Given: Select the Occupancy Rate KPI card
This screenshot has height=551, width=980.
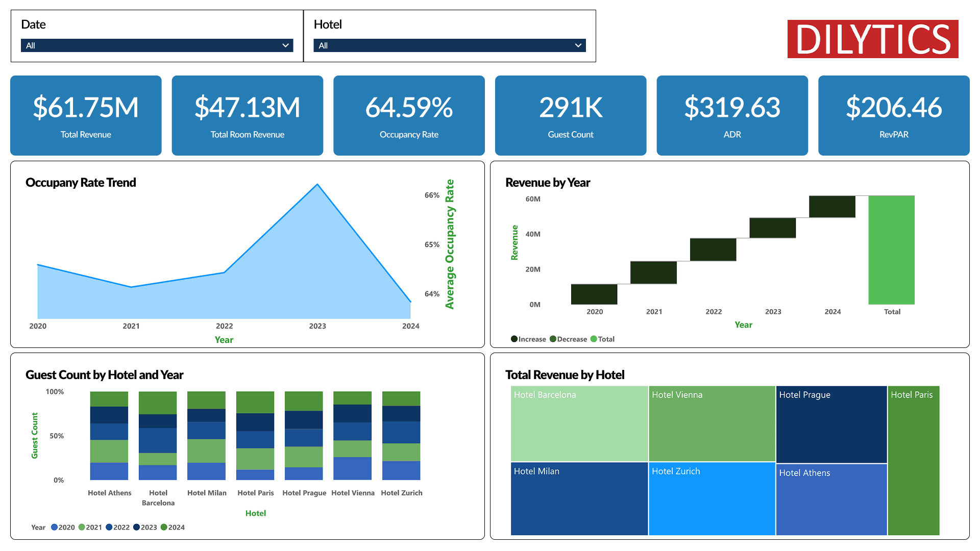Looking at the screenshot, I should pyautogui.click(x=409, y=115).
